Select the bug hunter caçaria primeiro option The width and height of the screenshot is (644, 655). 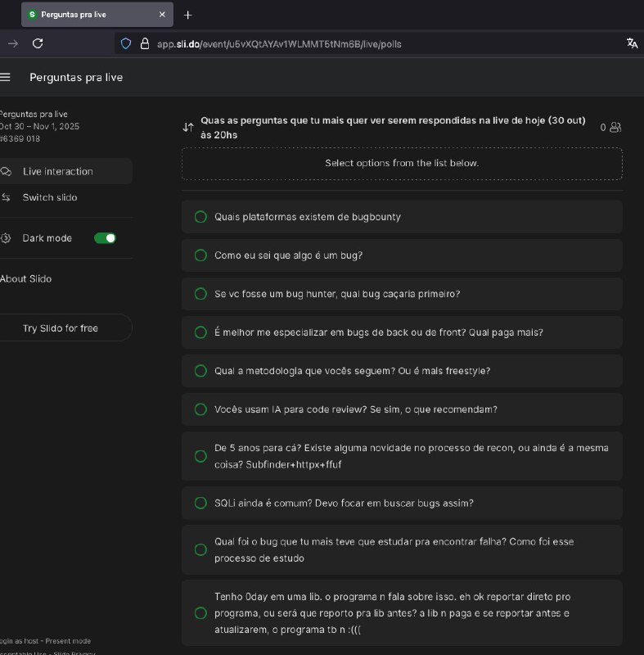402,294
